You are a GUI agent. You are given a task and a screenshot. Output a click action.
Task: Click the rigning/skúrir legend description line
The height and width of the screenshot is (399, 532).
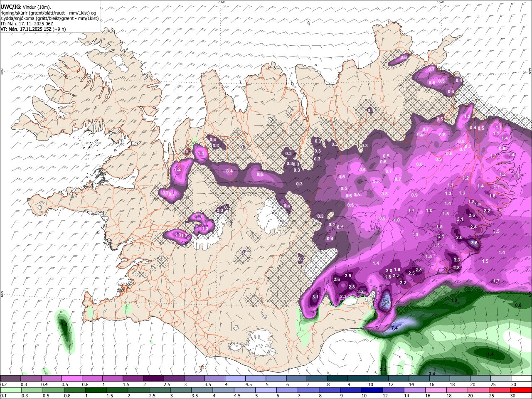pos(48,13)
